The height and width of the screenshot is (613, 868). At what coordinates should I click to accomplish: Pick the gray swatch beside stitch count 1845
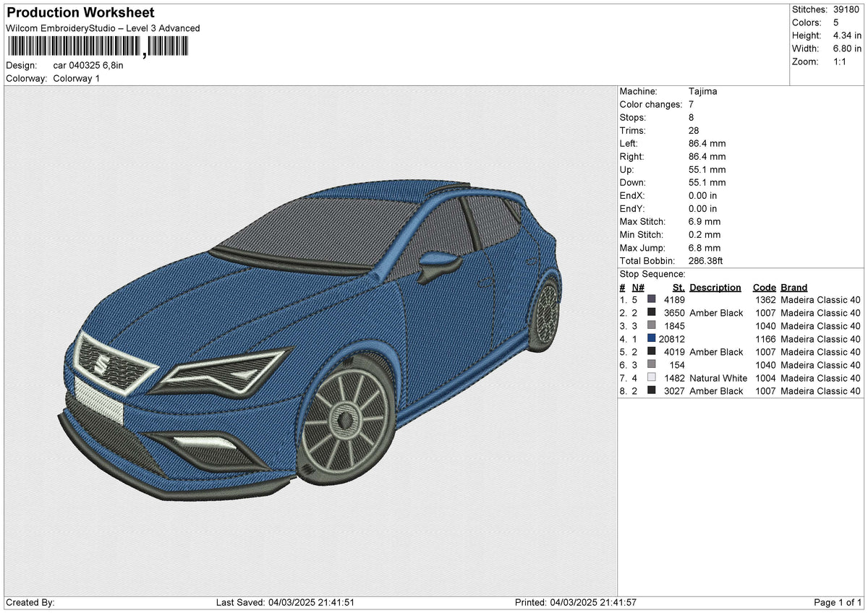[x=652, y=325]
